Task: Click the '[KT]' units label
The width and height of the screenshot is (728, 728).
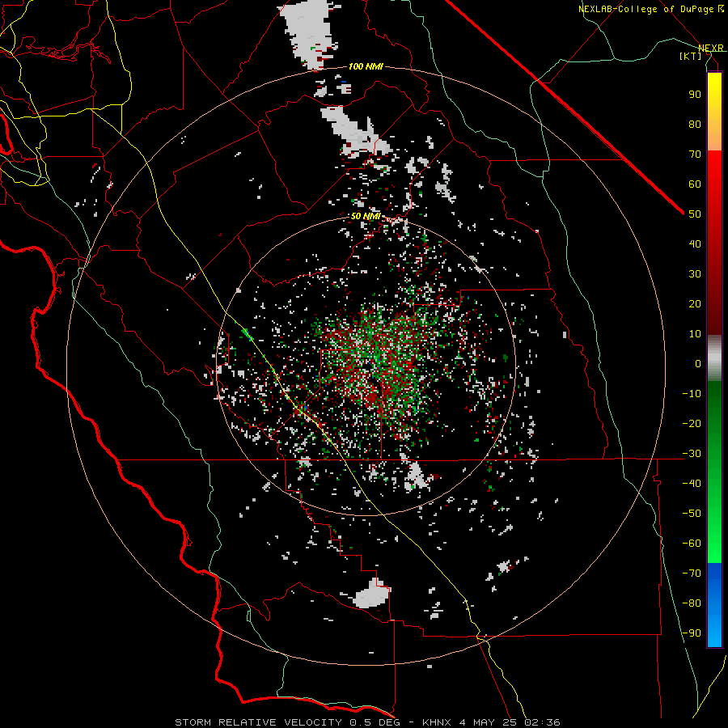Action: pos(691,56)
